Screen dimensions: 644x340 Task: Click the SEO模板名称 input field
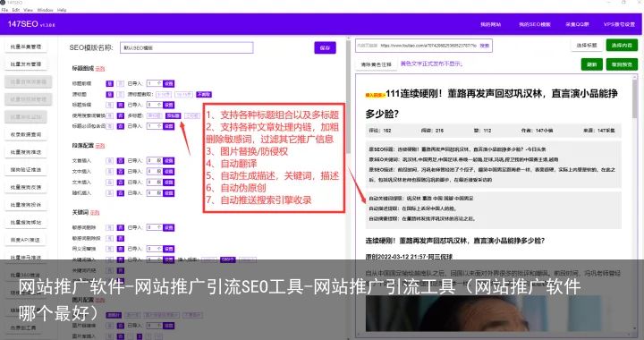point(186,47)
